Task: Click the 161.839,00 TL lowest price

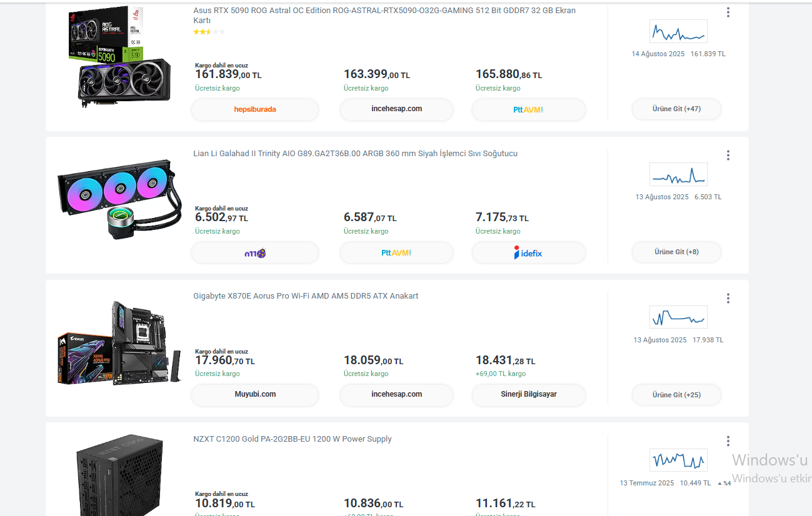Action: [x=228, y=75]
